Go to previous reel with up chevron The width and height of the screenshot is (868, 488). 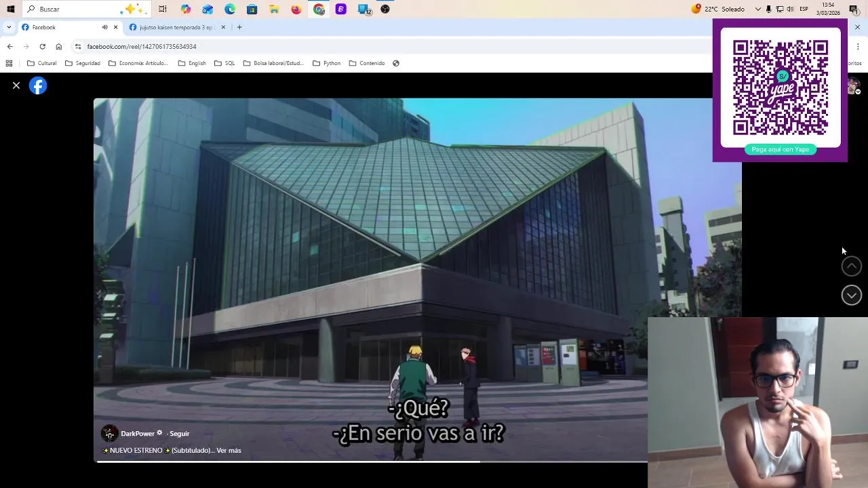(x=852, y=266)
